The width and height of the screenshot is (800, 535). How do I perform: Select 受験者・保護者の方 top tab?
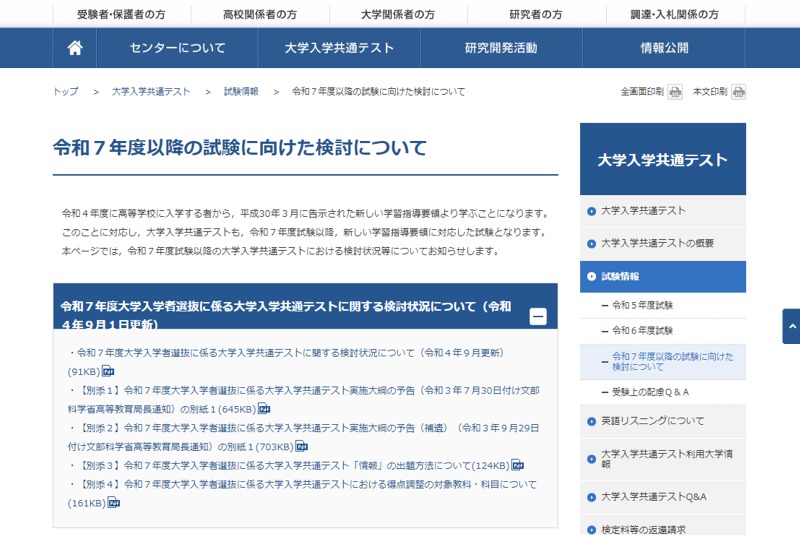121,14
